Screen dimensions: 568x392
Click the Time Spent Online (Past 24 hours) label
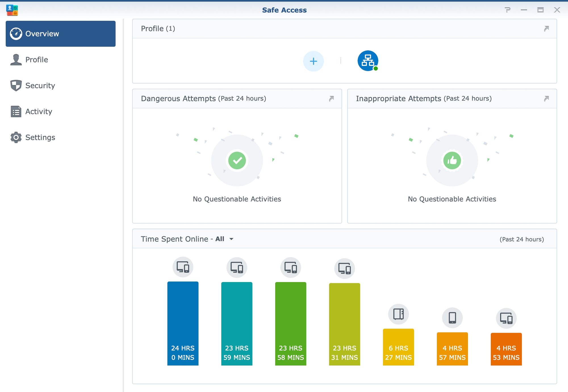(x=522, y=239)
